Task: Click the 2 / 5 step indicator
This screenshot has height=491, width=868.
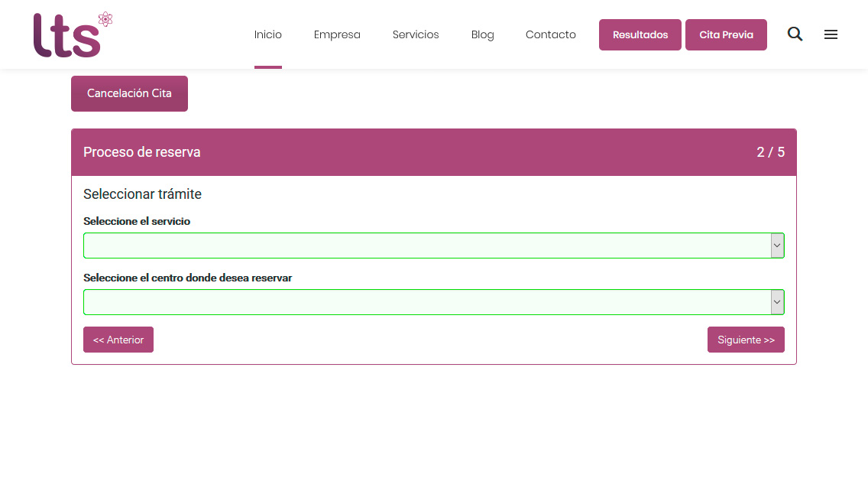Action: (770, 152)
